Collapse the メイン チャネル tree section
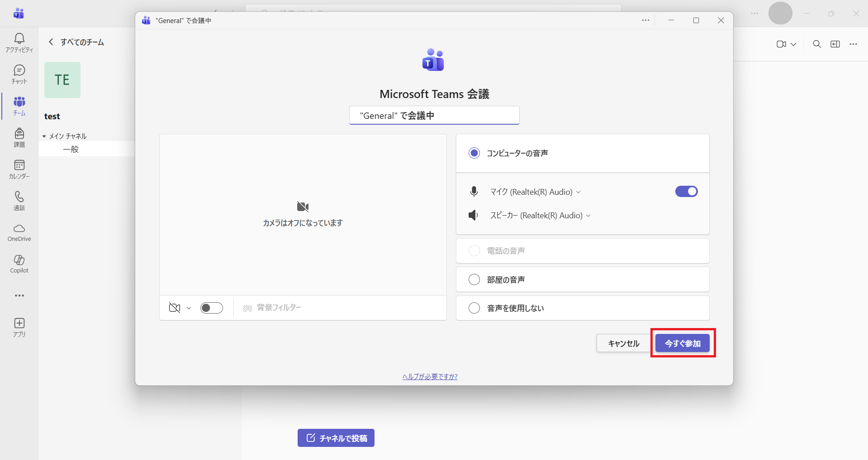Image resolution: width=868 pixels, height=460 pixels. point(44,136)
